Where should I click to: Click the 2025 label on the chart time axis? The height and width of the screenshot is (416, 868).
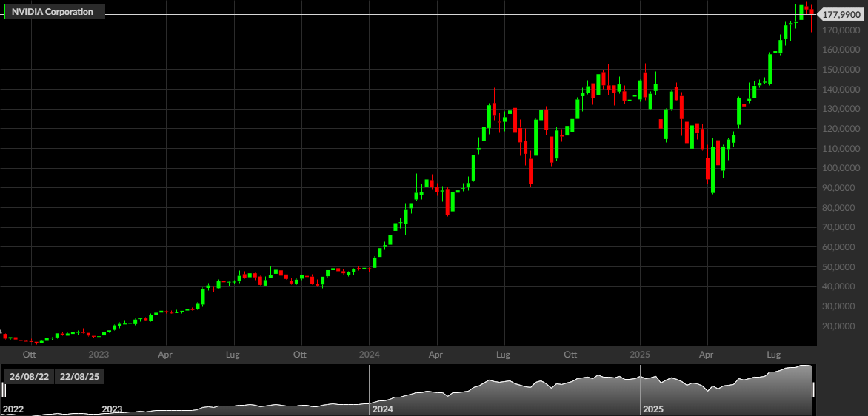[x=640, y=353]
